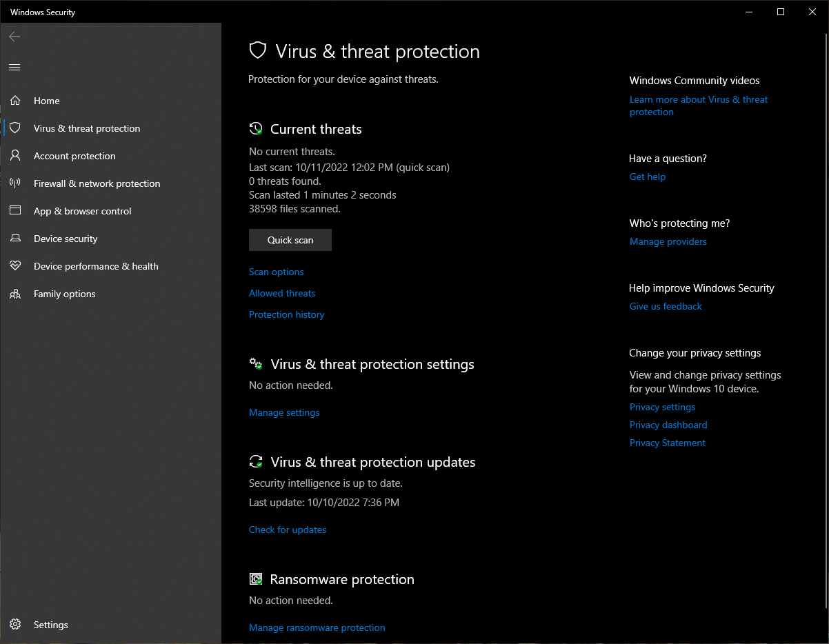
Task: Open Allowed threats link
Action: click(x=282, y=293)
